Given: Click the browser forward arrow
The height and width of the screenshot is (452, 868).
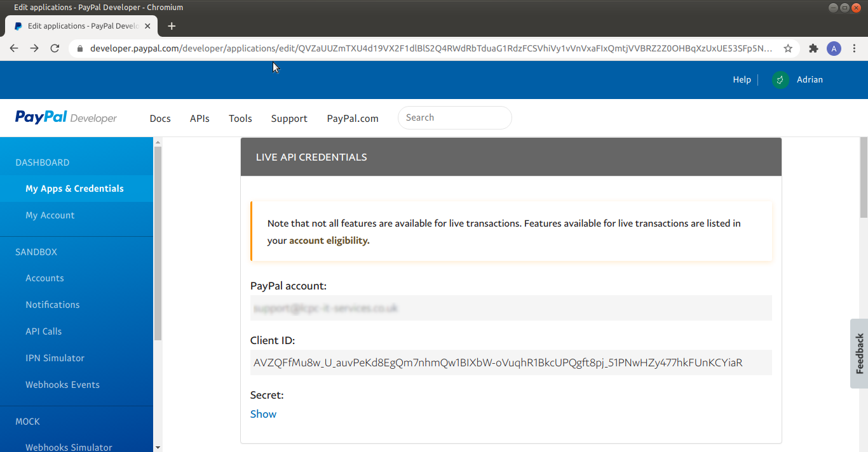Looking at the screenshot, I should pos(34,48).
